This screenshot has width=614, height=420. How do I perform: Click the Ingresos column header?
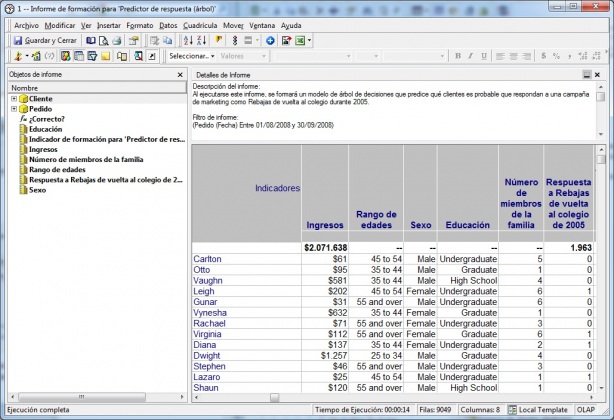(x=324, y=225)
